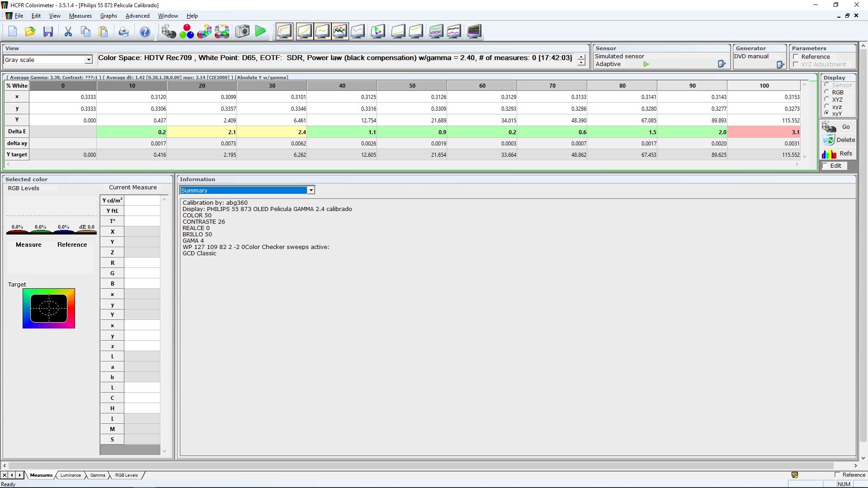The height and width of the screenshot is (488, 868).
Task: Open the Gray scale view dropdown
Action: 89,60
